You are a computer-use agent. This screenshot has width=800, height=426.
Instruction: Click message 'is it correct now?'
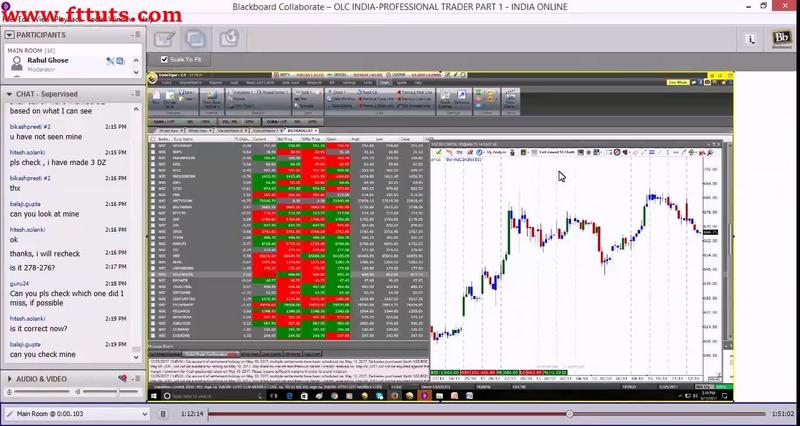click(x=38, y=329)
